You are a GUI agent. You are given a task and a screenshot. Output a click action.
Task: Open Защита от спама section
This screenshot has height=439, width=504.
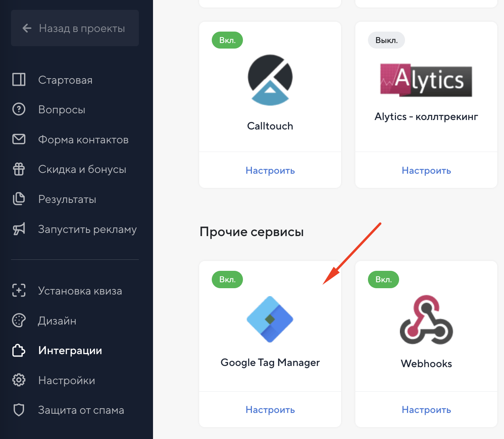[81, 410]
